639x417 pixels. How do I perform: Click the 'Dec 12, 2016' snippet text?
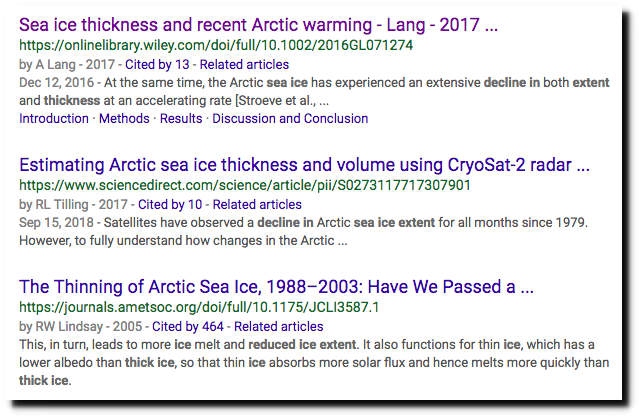coord(57,83)
